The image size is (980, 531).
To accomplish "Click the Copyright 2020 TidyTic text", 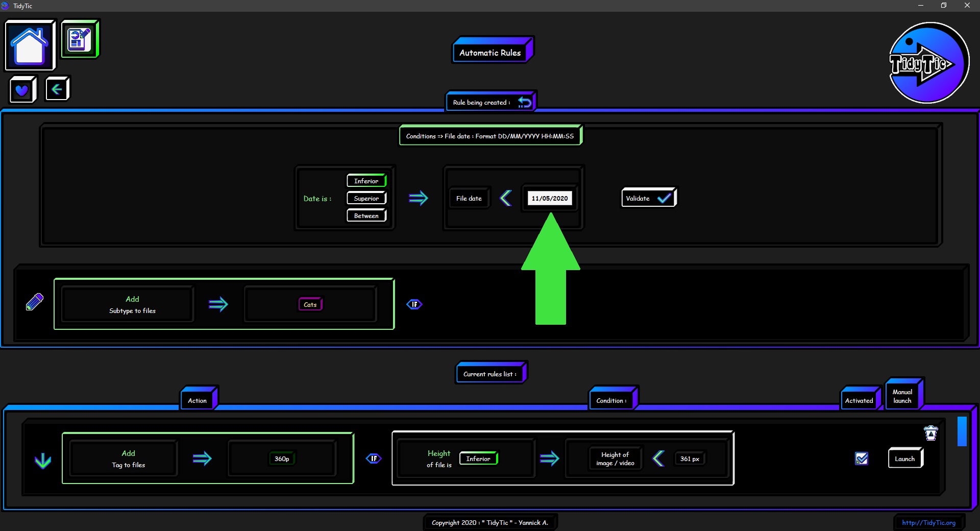I will 490,522.
